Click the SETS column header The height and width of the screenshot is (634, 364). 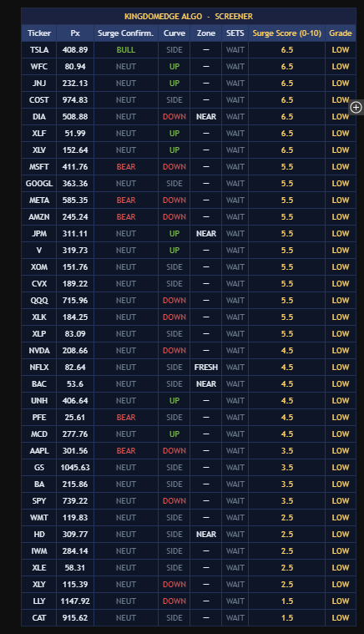coord(235,33)
